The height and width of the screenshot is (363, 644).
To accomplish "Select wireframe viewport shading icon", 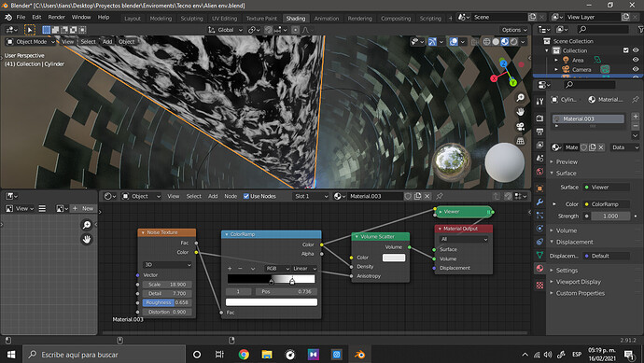I will [x=486, y=41].
